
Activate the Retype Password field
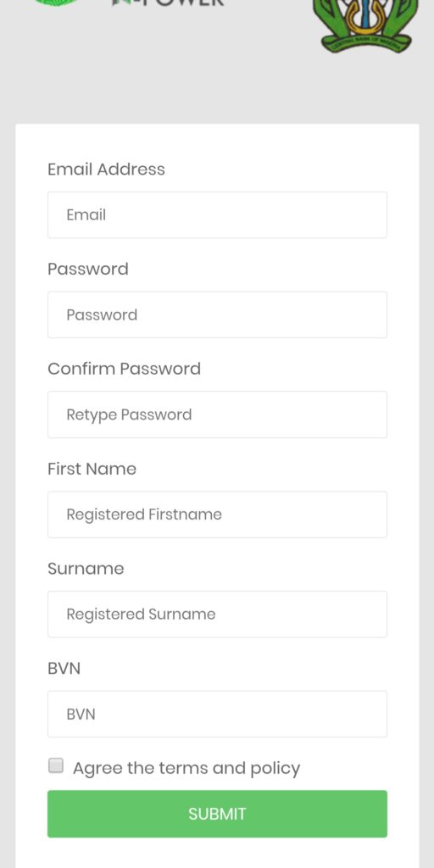(217, 415)
